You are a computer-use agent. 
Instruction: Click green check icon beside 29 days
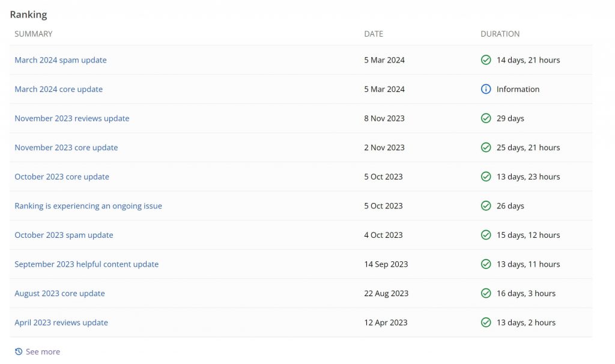485,118
